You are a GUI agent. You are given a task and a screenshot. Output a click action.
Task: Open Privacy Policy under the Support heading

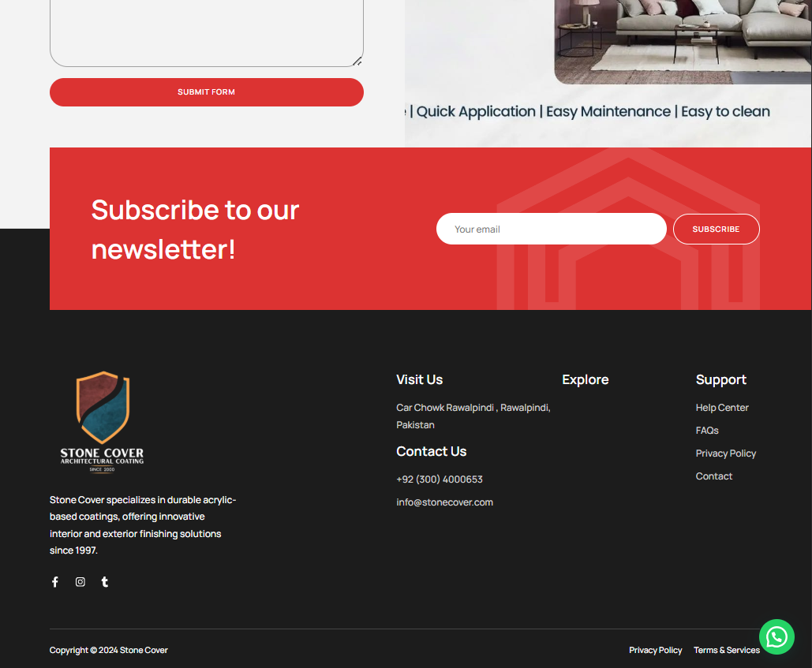pos(726,453)
